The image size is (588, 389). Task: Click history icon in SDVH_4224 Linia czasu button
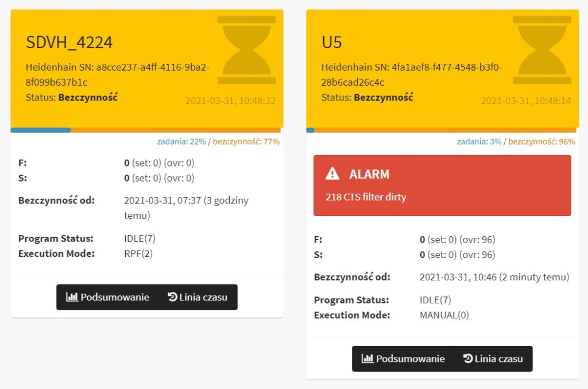pos(172,296)
